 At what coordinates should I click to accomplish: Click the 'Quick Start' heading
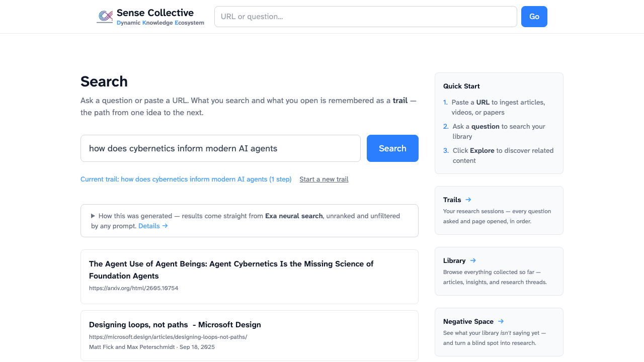(x=461, y=86)
